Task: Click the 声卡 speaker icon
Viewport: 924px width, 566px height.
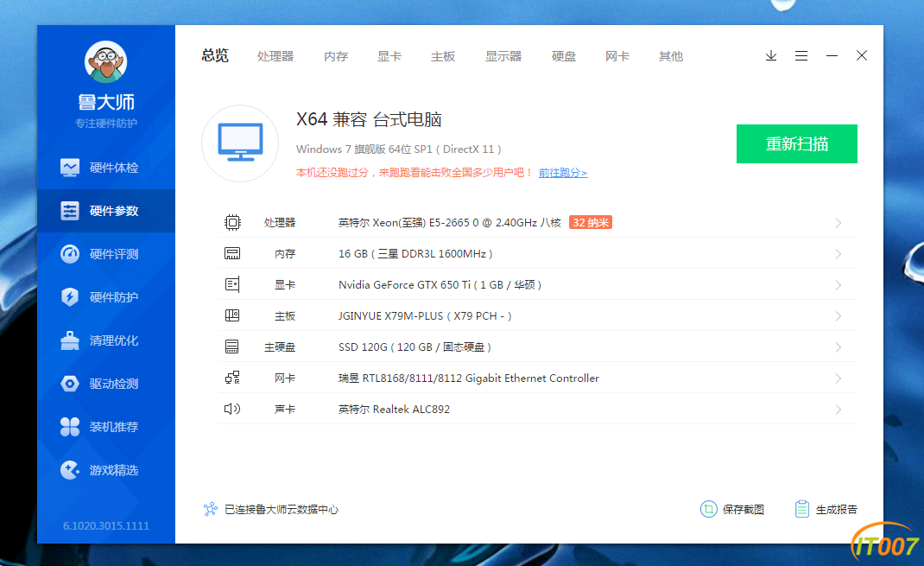Action: pyautogui.click(x=232, y=409)
